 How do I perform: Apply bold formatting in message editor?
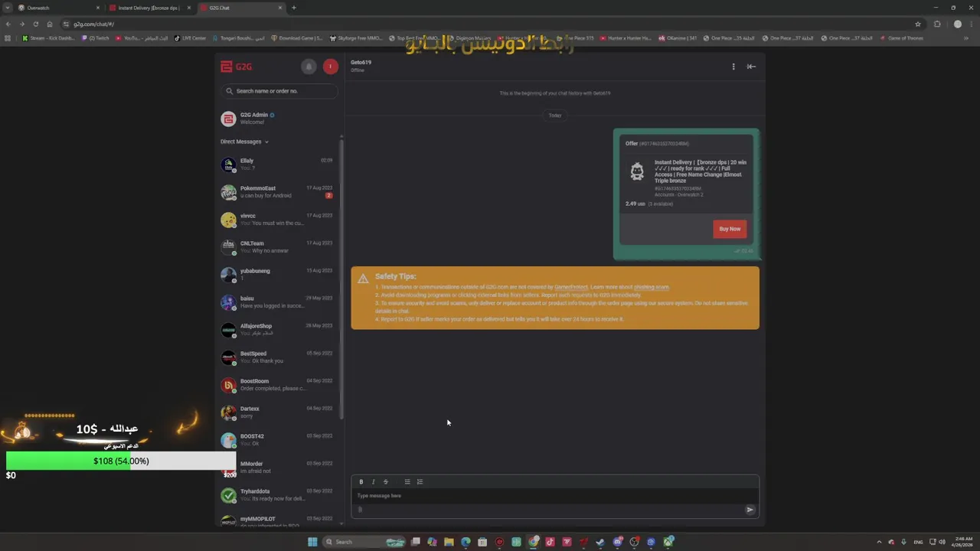(361, 481)
